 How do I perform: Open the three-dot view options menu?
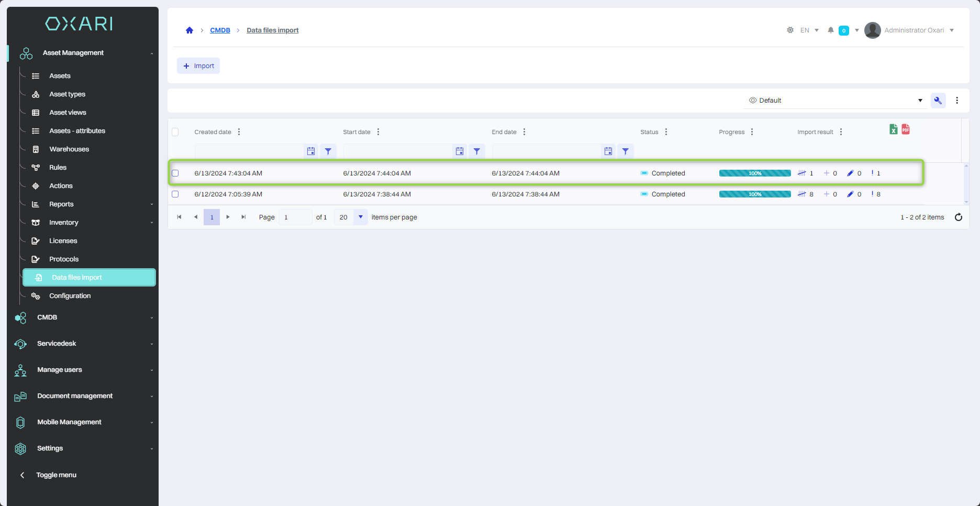tap(957, 101)
